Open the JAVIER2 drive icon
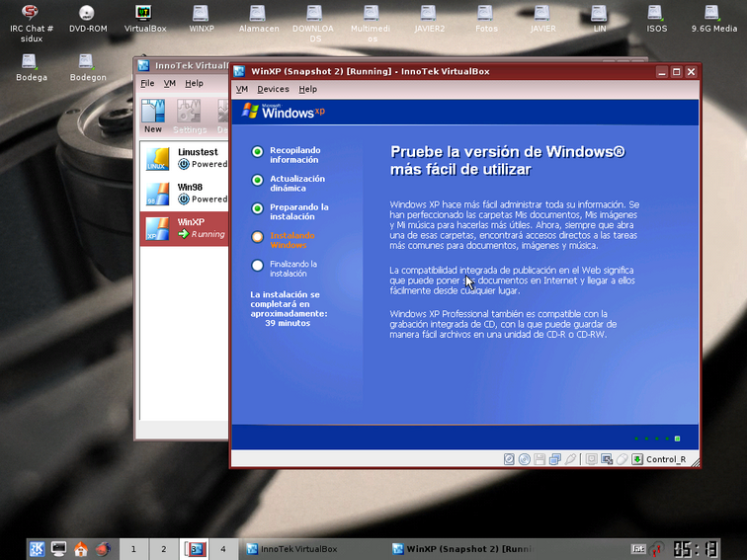The image size is (747, 560). pyautogui.click(x=429, y=18)
